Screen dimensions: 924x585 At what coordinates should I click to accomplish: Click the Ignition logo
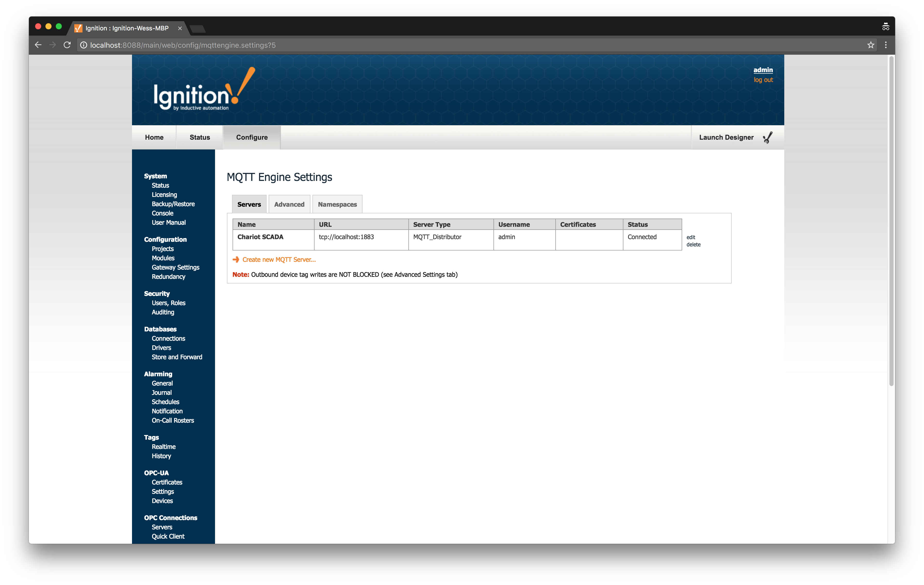(204, 89)
